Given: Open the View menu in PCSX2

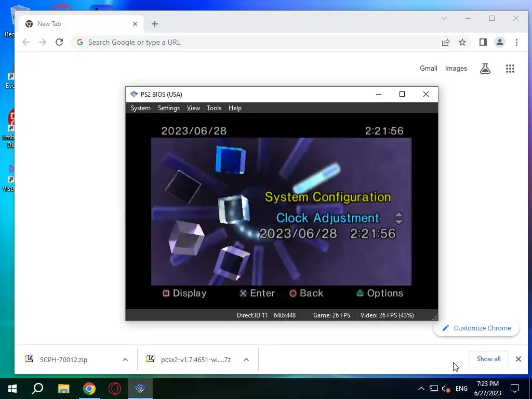Looking at the screenshot, I should point(193,108).
